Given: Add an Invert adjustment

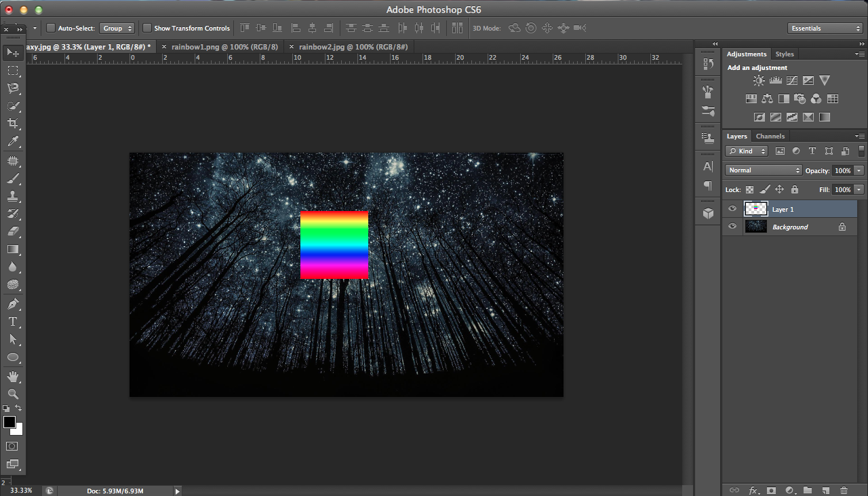Looking at the screenshot, I should pos(759,117).
